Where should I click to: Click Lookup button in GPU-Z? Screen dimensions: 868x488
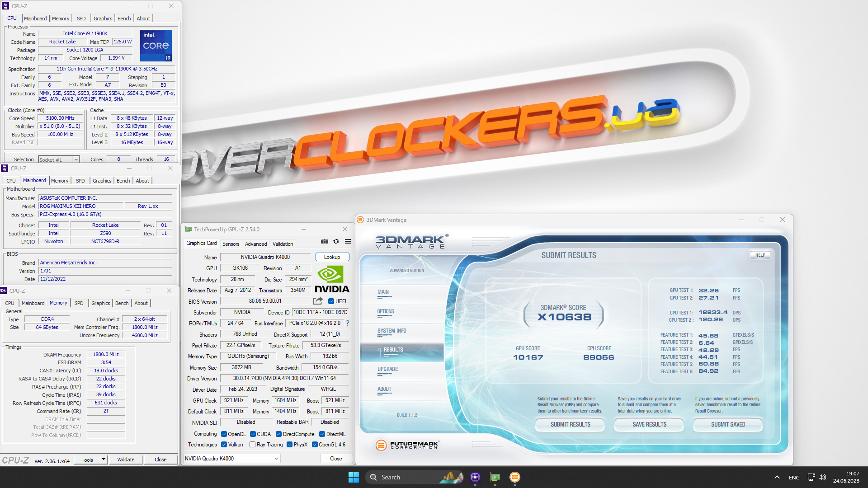coord(332,257)
